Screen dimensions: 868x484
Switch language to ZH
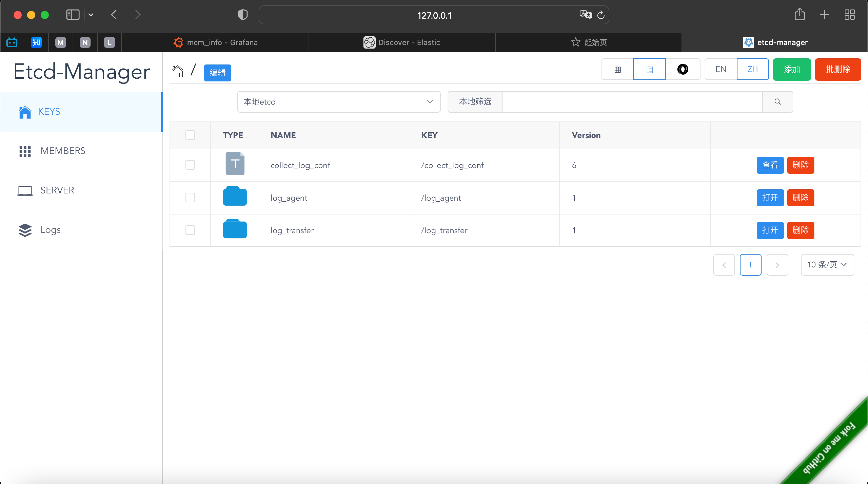click(752, 69)
